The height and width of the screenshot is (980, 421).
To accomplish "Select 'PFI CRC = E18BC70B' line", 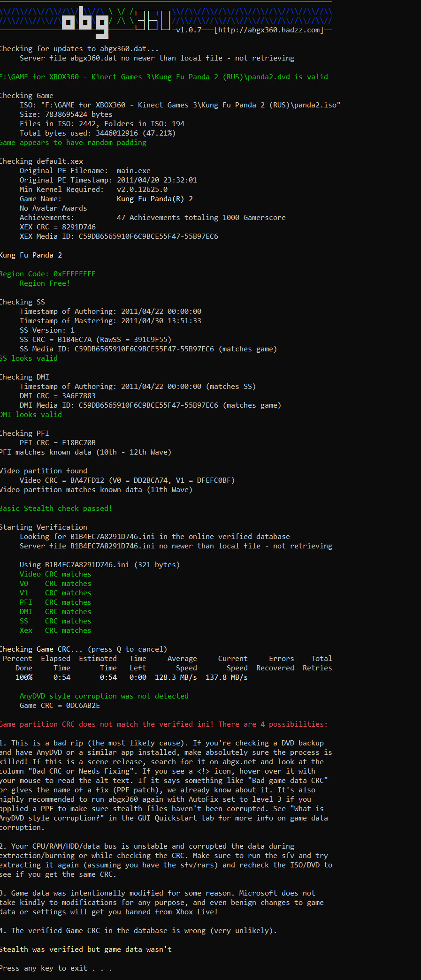I will [58, 443].
